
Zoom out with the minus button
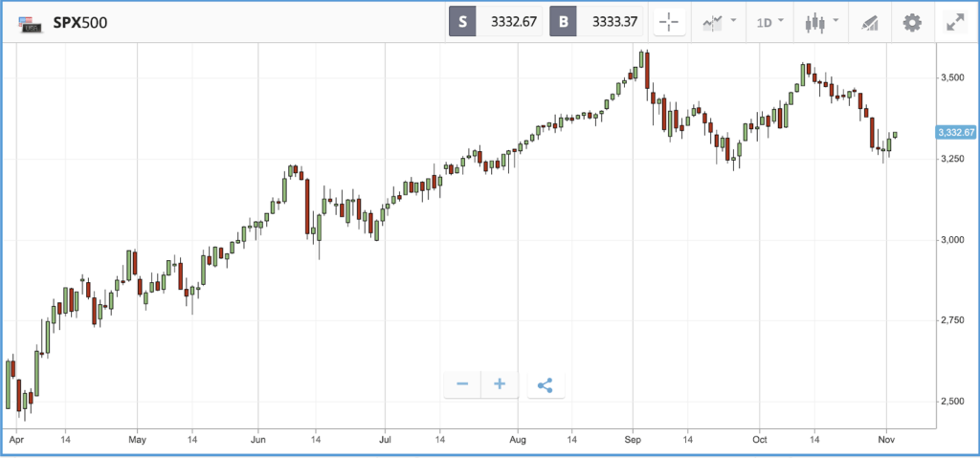click(x=462, y=383)
